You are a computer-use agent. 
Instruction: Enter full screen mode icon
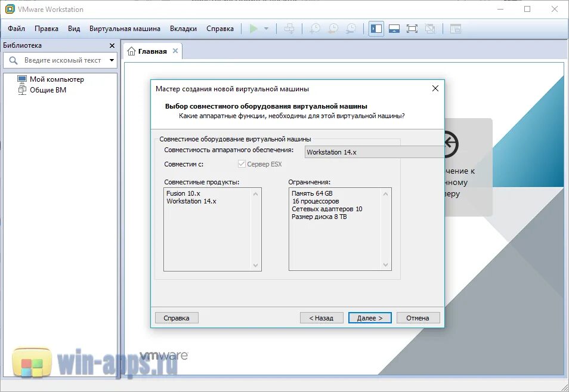coord(412,29)
